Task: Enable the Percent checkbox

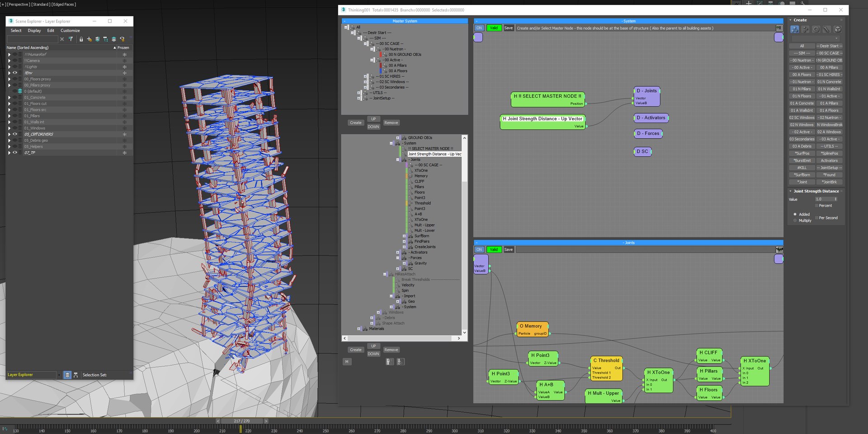Action: 816,205
